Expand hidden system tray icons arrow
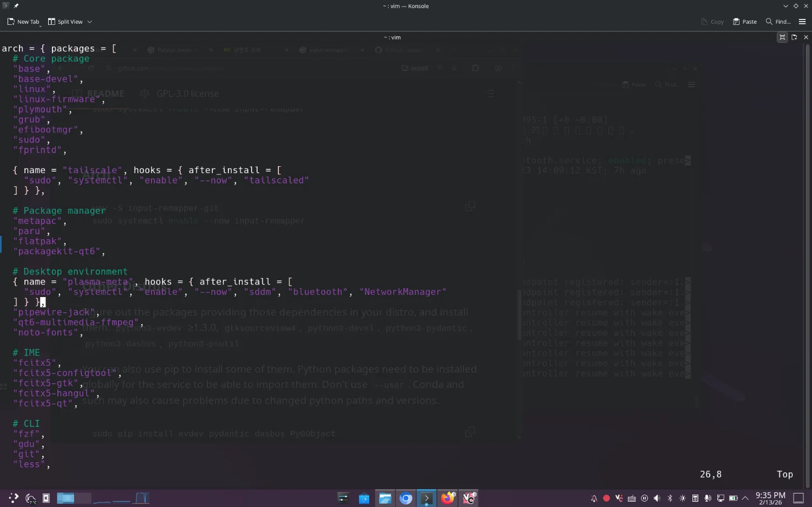 coord(745,498)
